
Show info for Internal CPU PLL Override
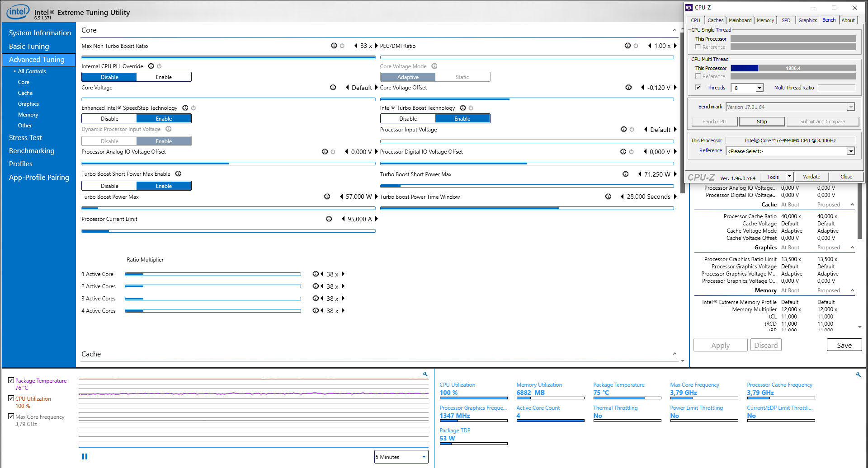click(x=151, y=66)
